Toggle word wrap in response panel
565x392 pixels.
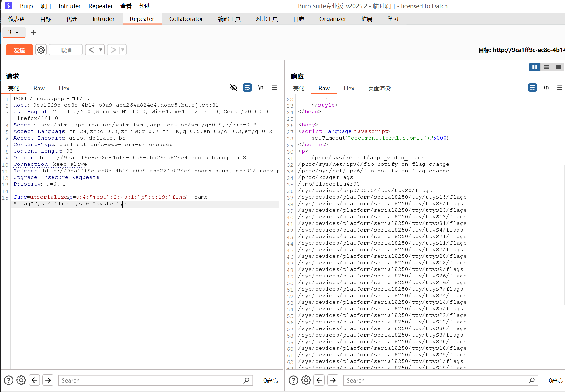pyautogui.click(x=532, y=88)
